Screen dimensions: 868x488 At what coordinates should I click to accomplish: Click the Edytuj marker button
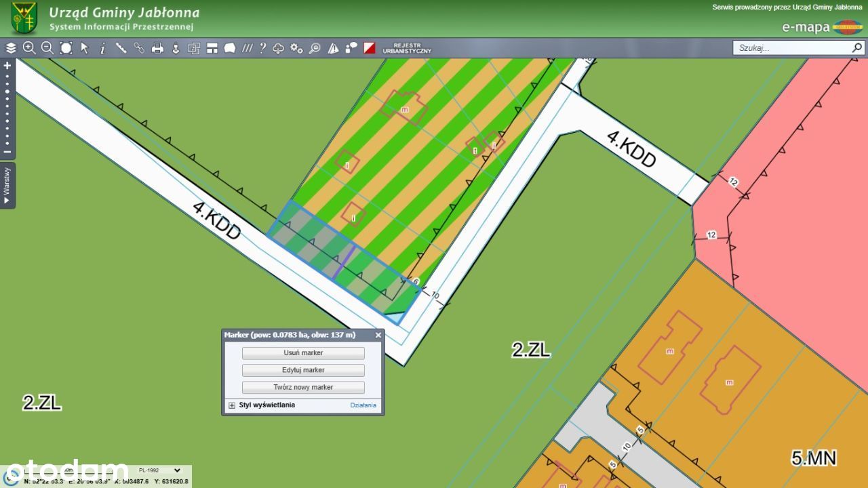[x=303, y=370]
